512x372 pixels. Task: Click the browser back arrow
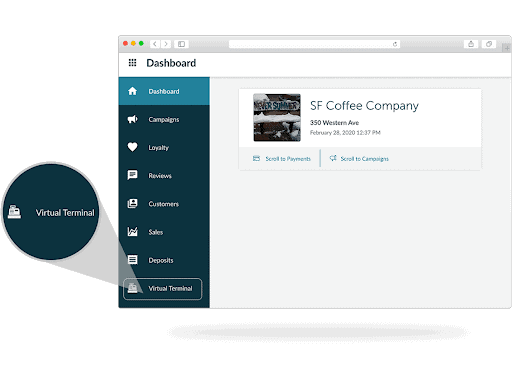click(x=155, y=44)
